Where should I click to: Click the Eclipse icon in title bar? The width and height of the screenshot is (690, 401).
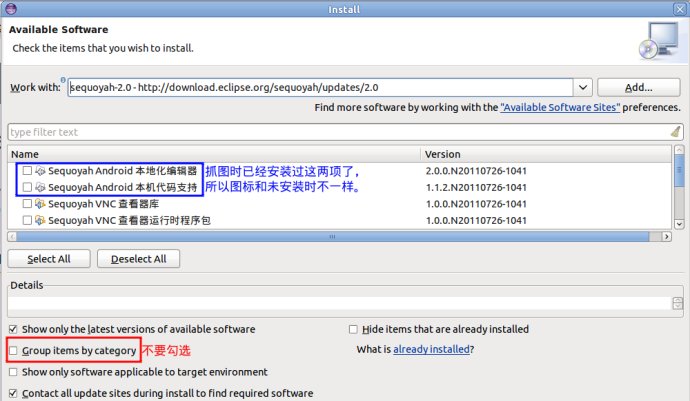[11, 8]
